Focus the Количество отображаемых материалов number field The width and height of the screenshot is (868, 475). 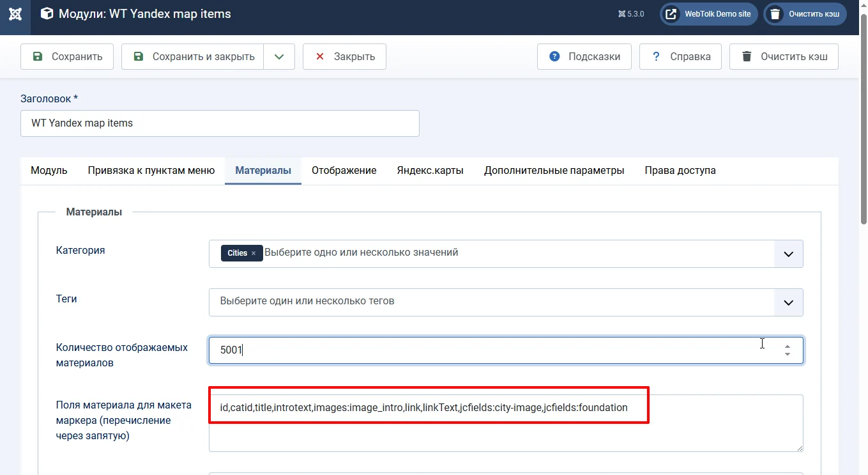tap(506, 350)
